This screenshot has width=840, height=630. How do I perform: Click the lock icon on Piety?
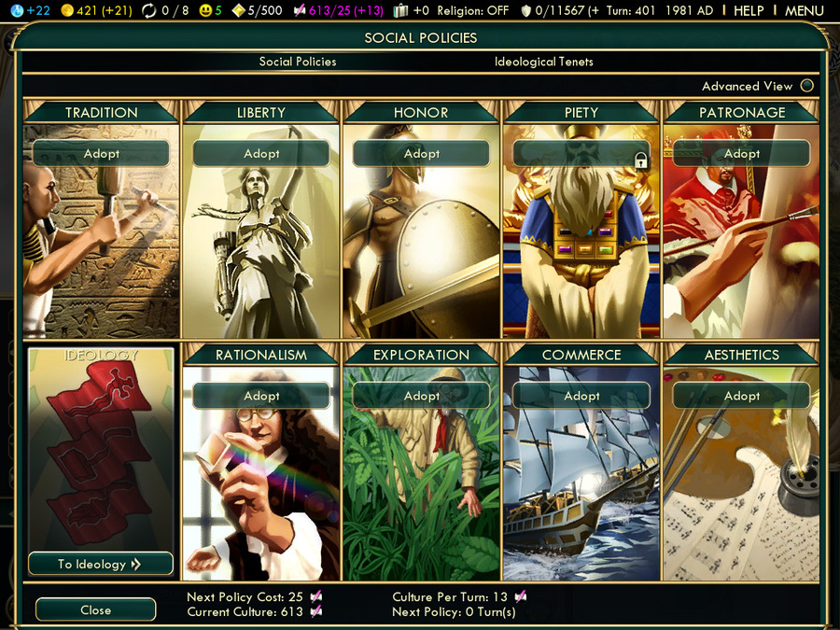click(640, 160)
